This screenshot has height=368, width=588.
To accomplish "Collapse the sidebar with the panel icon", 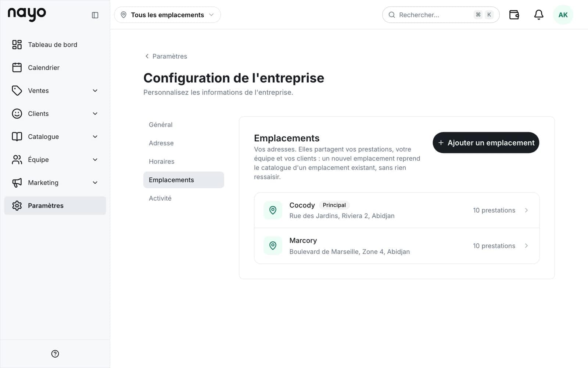I will [95, 15].
